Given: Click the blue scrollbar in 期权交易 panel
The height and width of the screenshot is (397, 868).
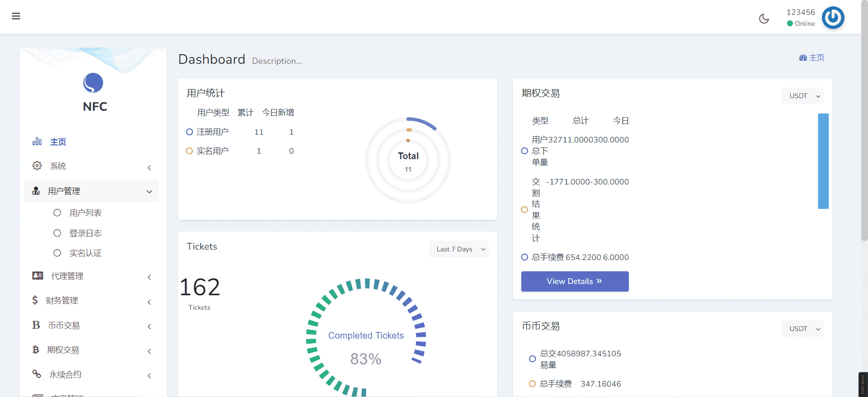Looking at the screenshot, I should (823, 161).
